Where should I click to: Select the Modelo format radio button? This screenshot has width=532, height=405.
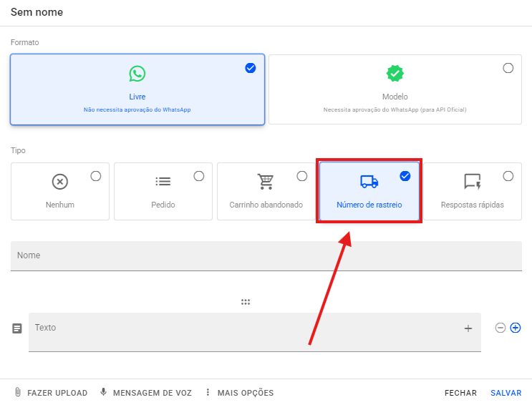pyautogui.click(x=508, y=68)
